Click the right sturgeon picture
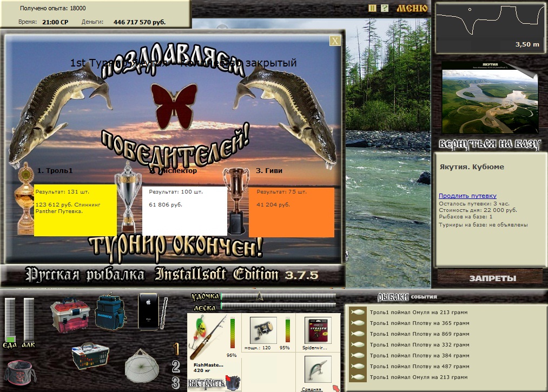This screenshot has height=392, width=548. coord(285,117)
